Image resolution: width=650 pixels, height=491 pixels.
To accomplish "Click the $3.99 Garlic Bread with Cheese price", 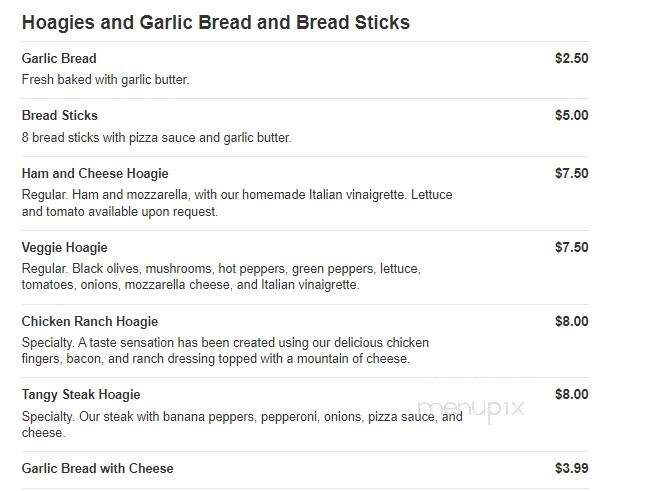I will point(572,469).
